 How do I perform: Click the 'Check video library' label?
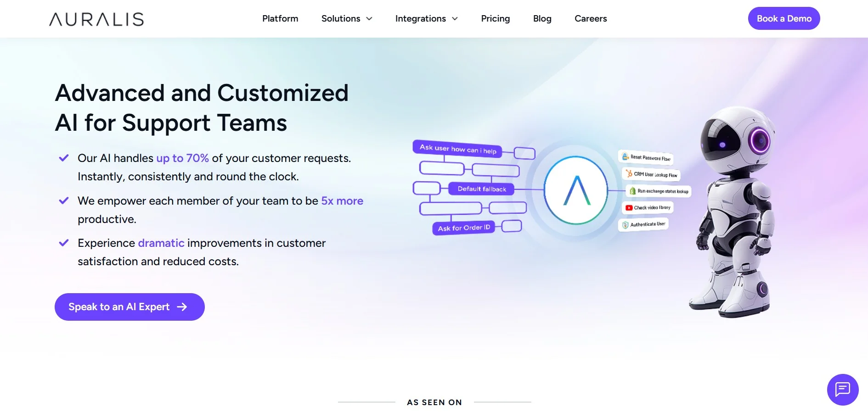point(652,207)
